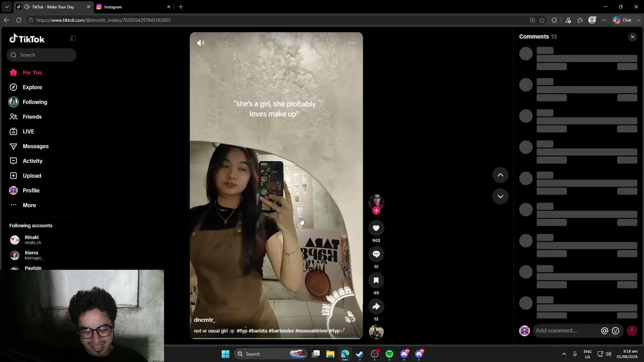Share the video using the arrow icon
This screenshot has height=362, width=644.
coord(376,306)
